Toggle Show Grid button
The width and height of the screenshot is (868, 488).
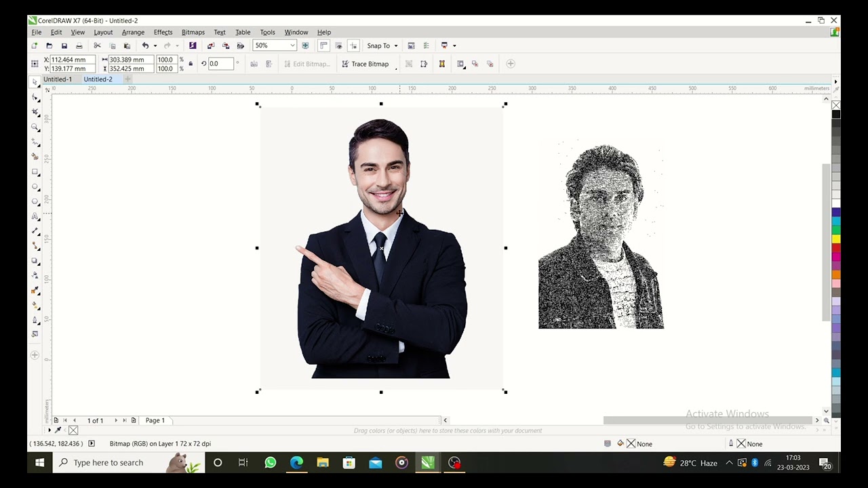click(338, 45)
